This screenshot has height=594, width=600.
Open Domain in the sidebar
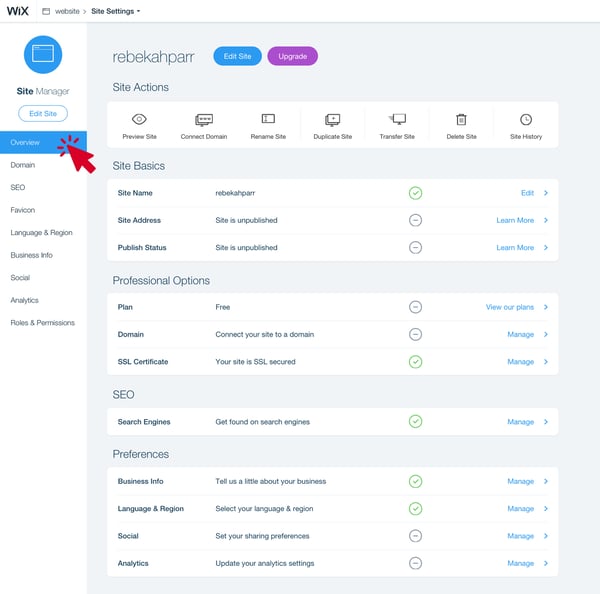pos(23,165)
